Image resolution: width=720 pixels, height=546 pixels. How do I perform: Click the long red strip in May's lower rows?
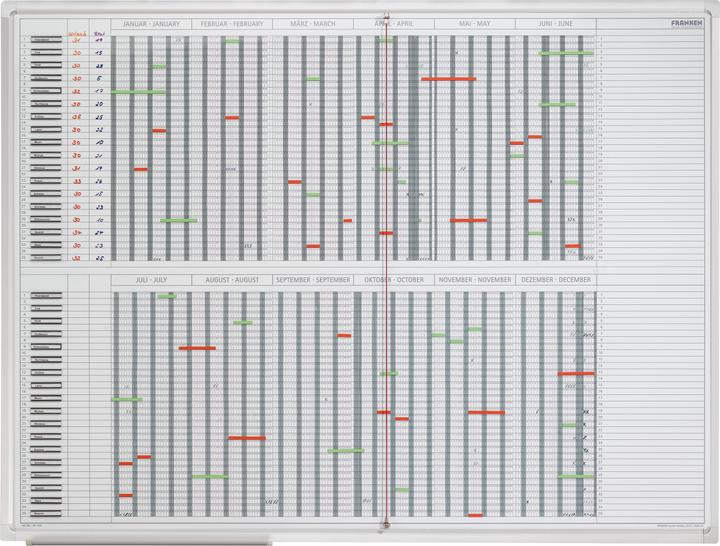tap(469, 220)
